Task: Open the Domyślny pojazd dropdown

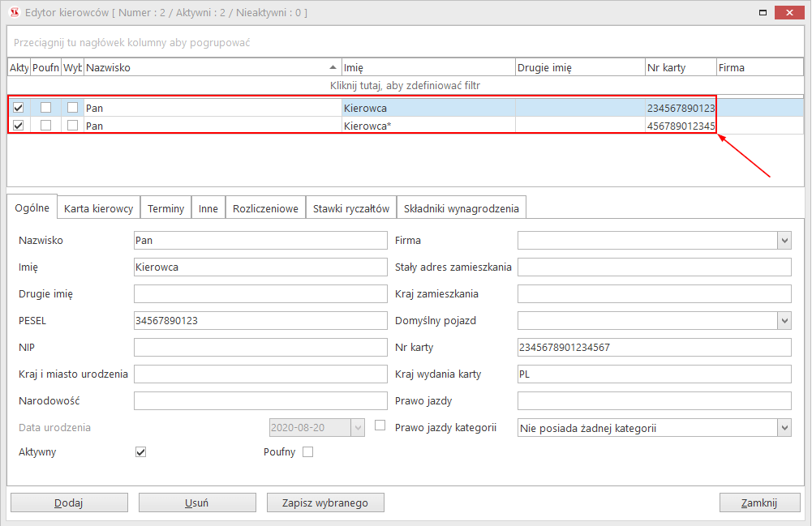Action: [x=784, y=321]
